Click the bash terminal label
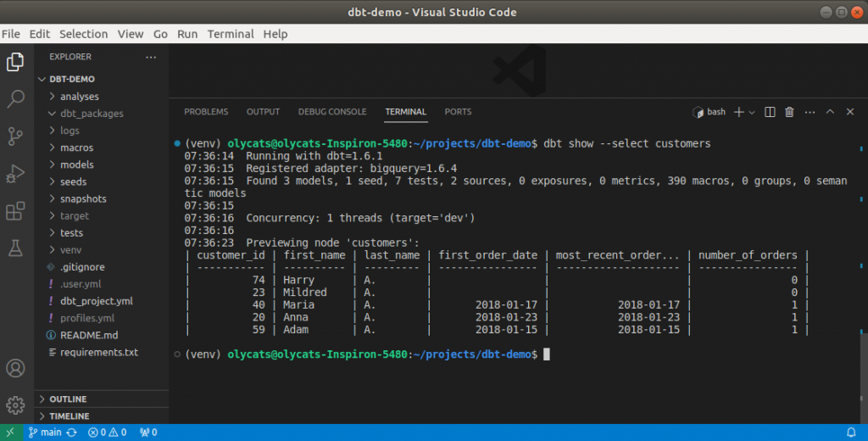The image size is (868, 441). (x=709, y=112)
